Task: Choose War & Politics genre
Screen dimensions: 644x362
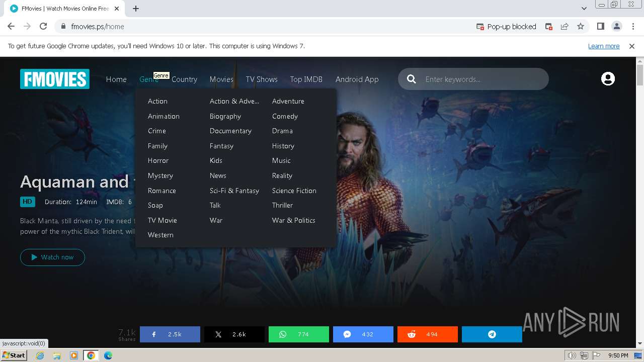Action: [294, 220]
